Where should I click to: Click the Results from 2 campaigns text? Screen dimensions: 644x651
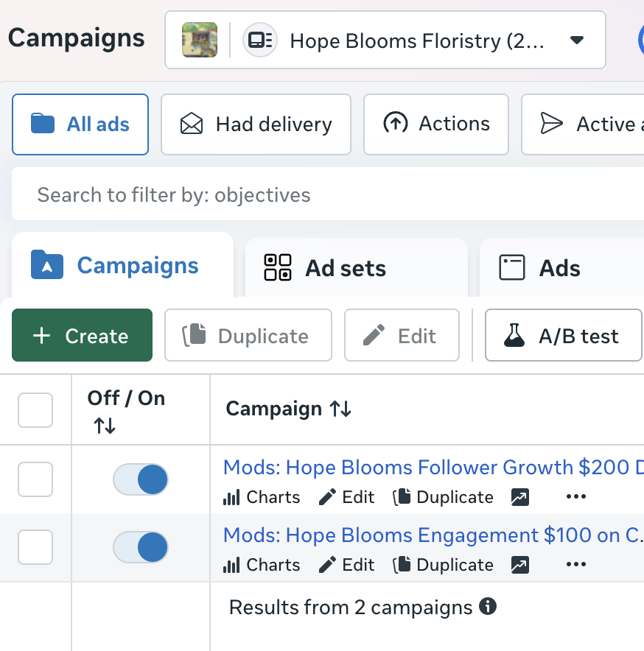(x=351, y=608)
